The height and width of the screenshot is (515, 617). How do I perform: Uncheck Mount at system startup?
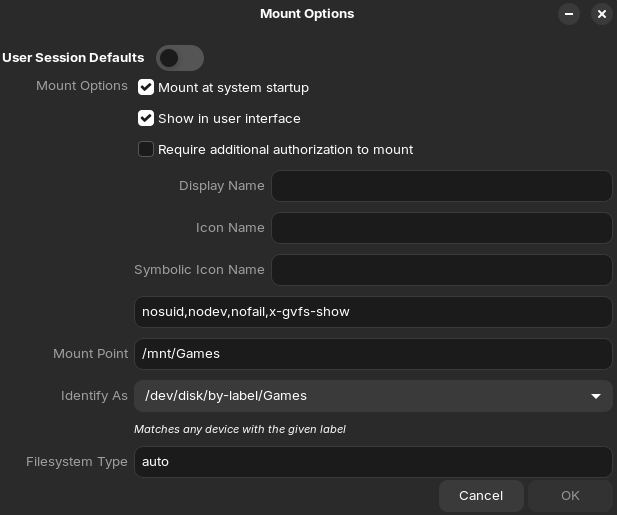(x=146, y=88)
